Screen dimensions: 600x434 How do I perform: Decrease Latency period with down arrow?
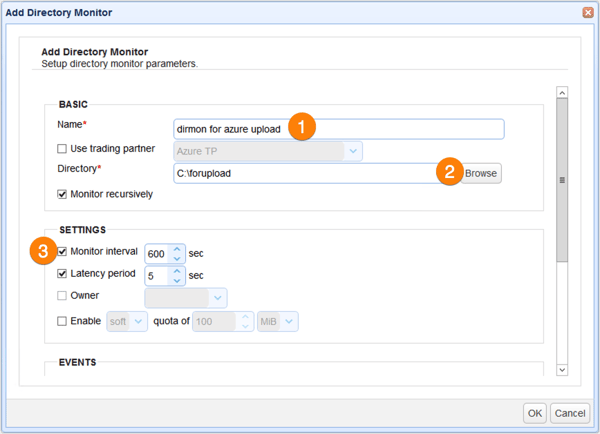[x=177, y=281]
